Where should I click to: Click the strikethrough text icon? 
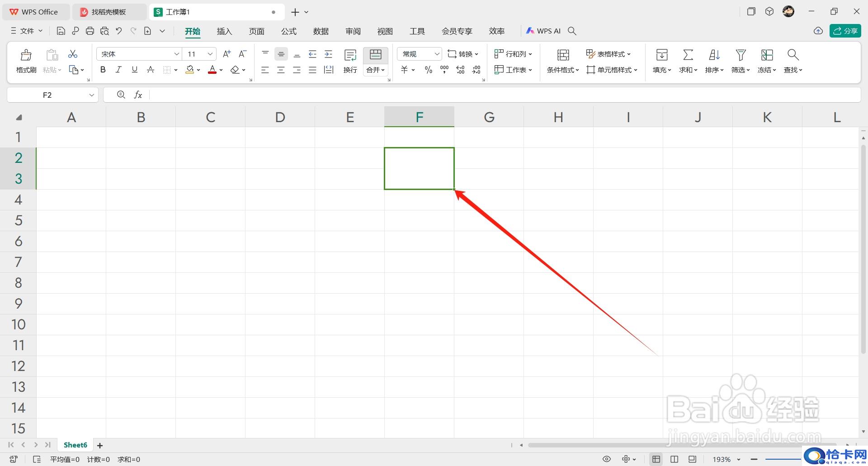click(151, 70)
